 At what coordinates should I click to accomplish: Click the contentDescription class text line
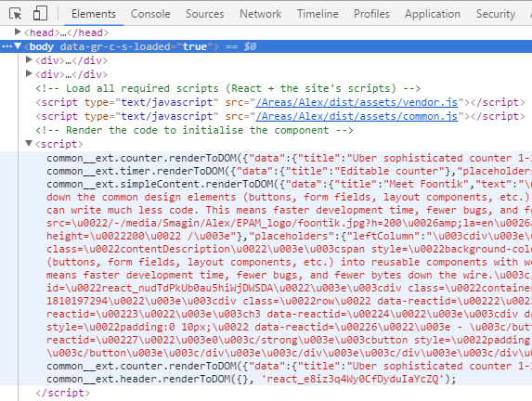[x=289, y=249]
